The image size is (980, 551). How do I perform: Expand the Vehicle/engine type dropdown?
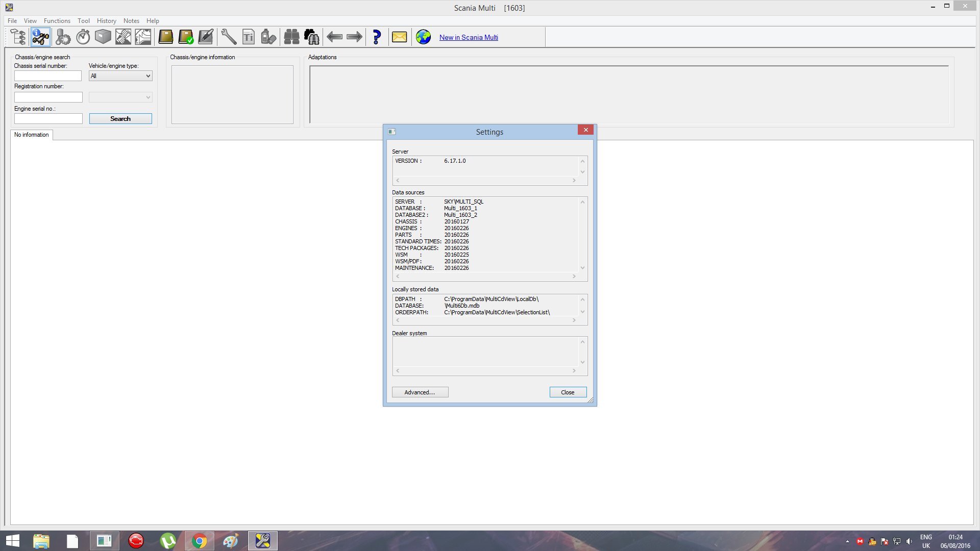click(x=120, y=76)
